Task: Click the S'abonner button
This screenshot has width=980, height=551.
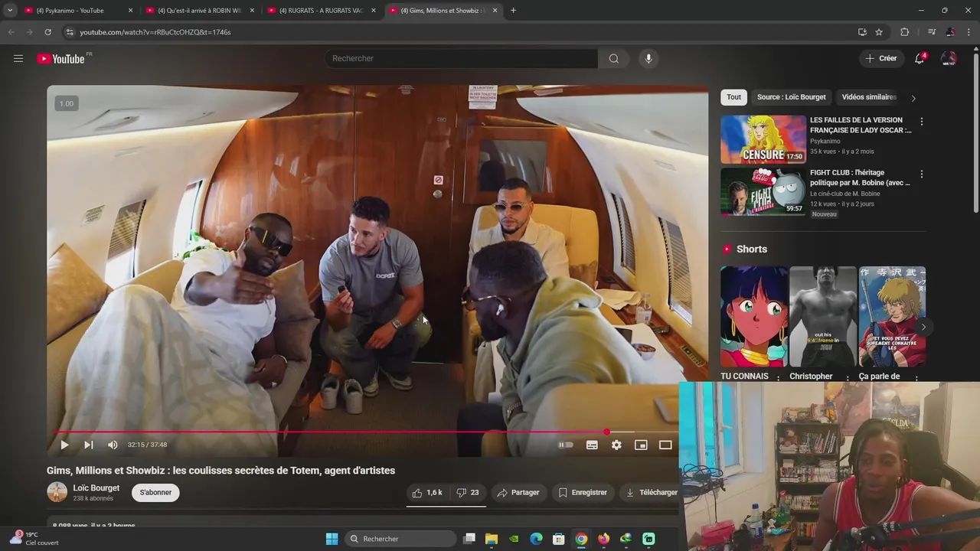Action: pos(155,492)
